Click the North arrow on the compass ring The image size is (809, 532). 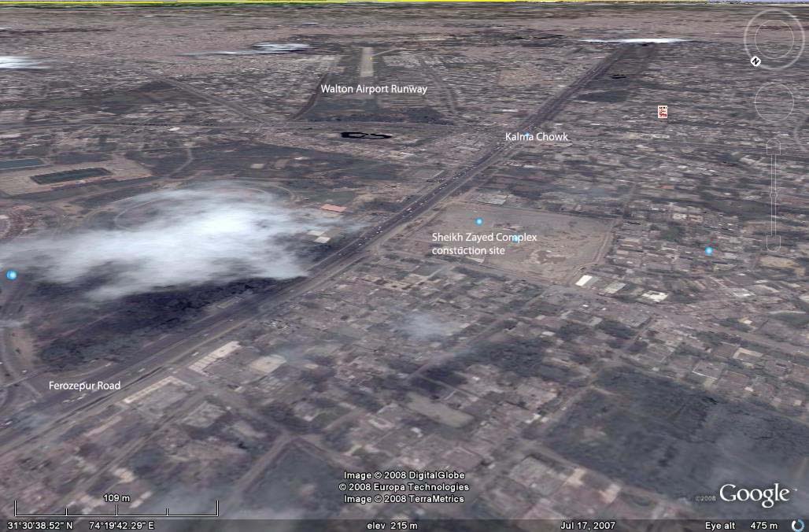pos(755,60)
